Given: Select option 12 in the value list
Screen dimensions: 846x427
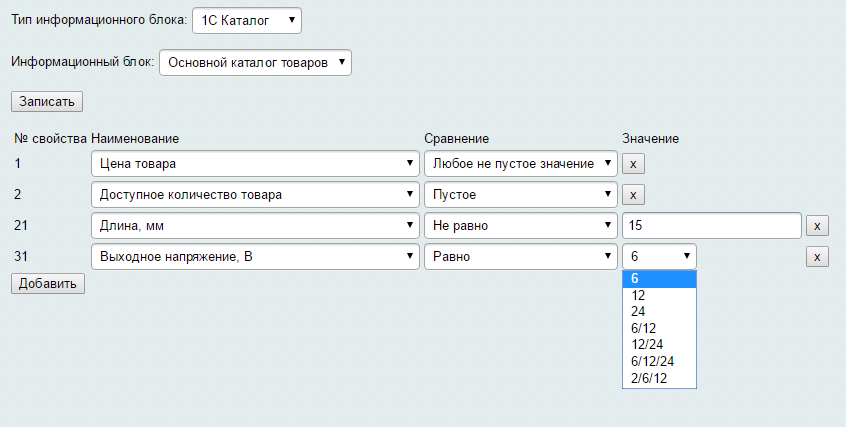Looking at the screenshot, I should pyautogui.click(x=659, y=295).
